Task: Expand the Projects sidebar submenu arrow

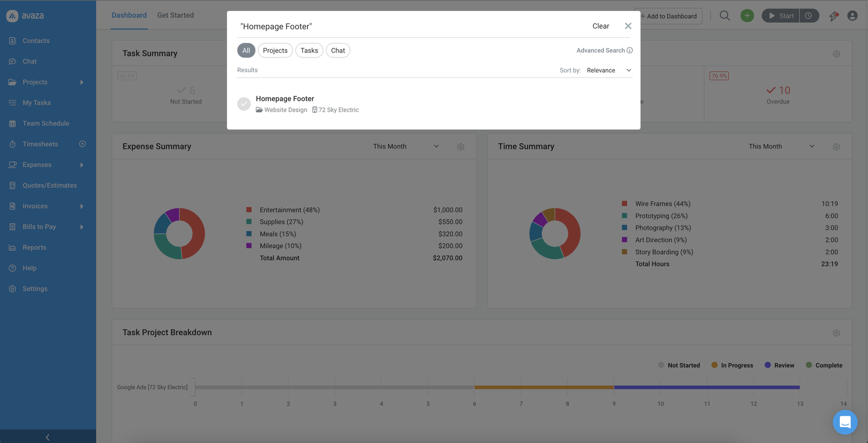Action: [82, 82]
